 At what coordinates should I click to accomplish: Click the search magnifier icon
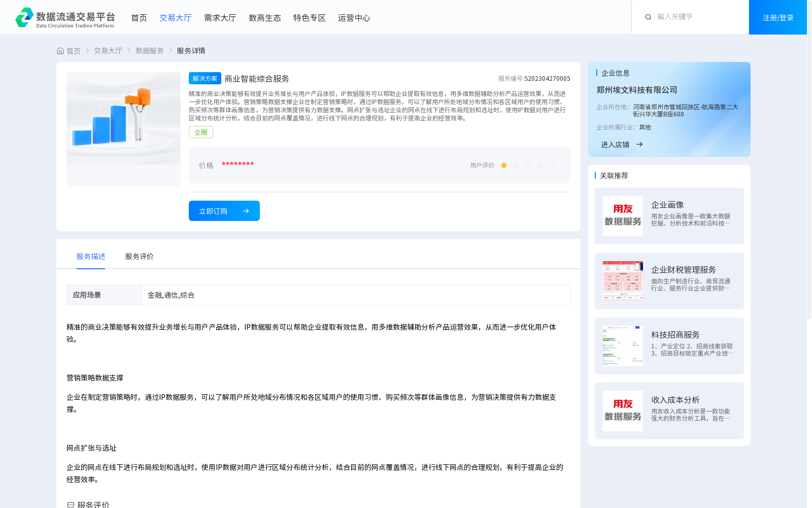coord(648,17)
